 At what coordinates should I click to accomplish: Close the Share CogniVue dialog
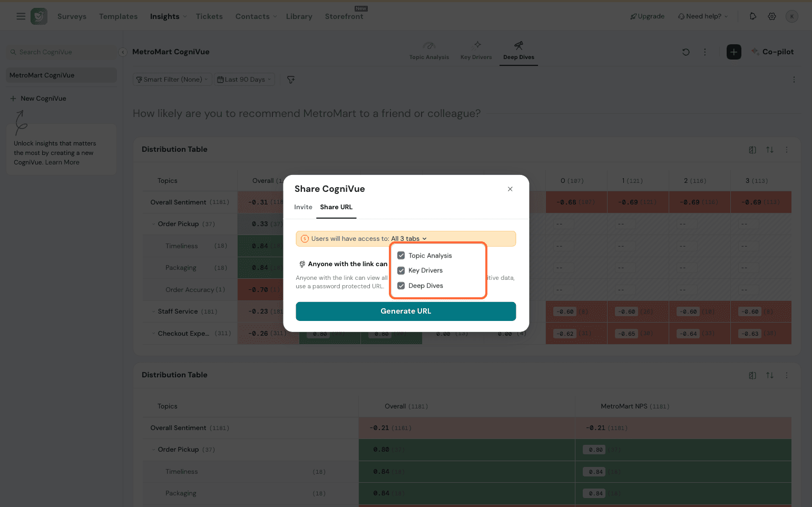click(x=510, y=189)
